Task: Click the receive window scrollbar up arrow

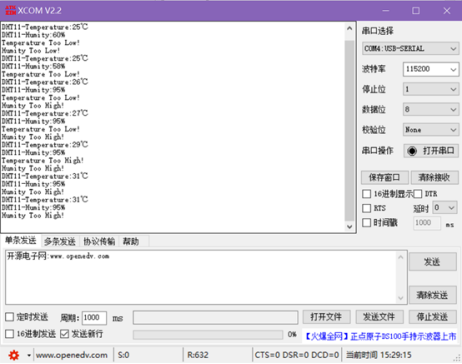Action: tap(349, 28)
